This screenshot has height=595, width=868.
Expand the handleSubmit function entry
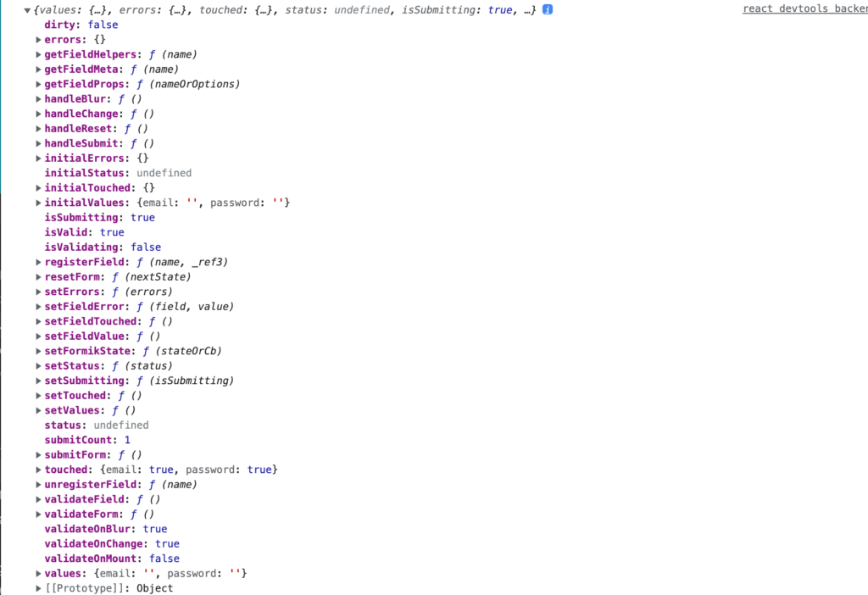click(38, 143)
